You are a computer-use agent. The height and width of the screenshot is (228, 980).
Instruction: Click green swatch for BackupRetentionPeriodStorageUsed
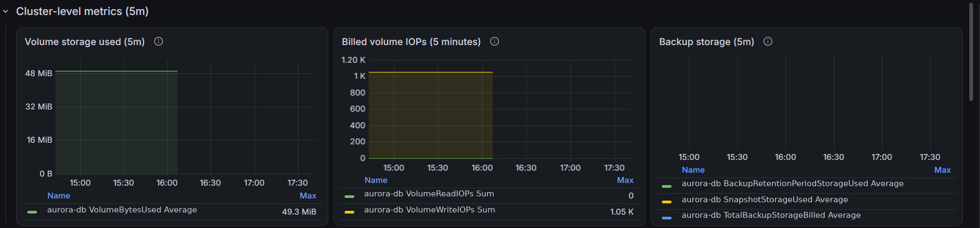(x=667, y=186)
